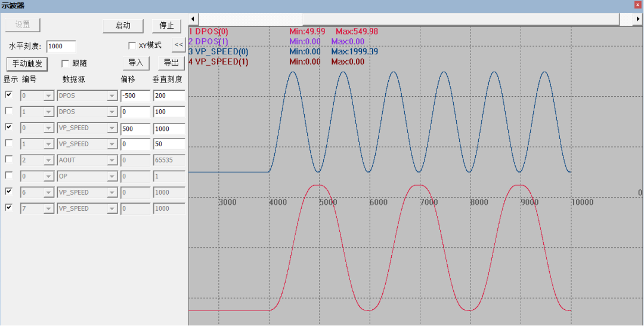644x326 pixels.
Task: Open data source dropdown of DPOS row with scale 100
Action: [x=112, y=112]
